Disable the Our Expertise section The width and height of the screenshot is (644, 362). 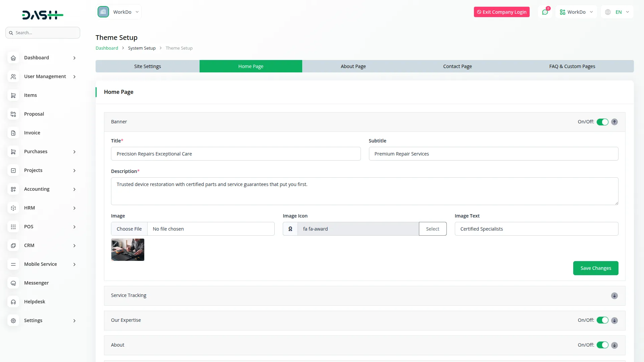[603, 320]
